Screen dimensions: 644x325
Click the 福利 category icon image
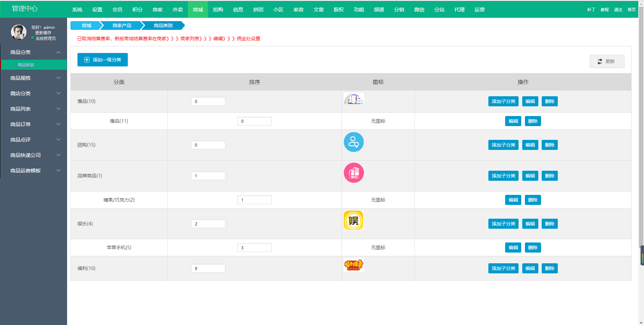point(354,265)
